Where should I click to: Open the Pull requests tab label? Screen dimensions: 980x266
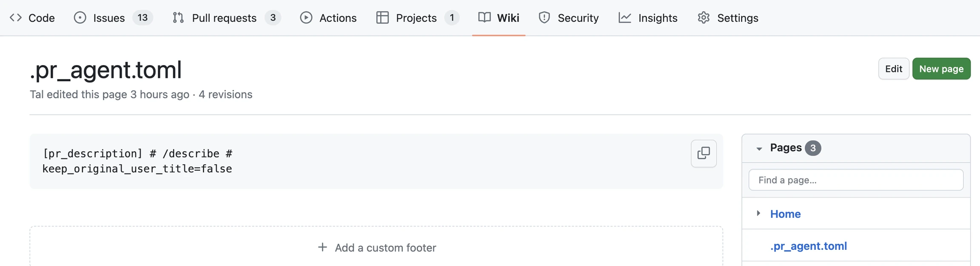click(224, 18)
